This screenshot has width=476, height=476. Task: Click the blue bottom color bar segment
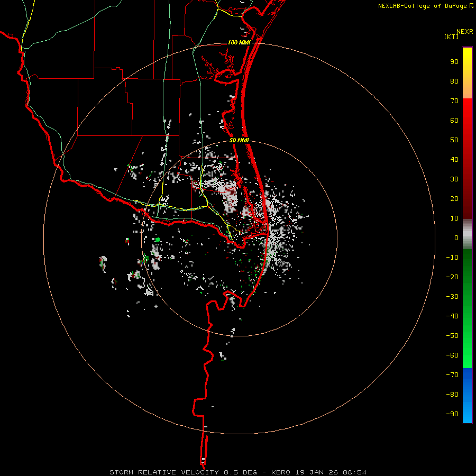pyautogui.click(x=467, y=396)
